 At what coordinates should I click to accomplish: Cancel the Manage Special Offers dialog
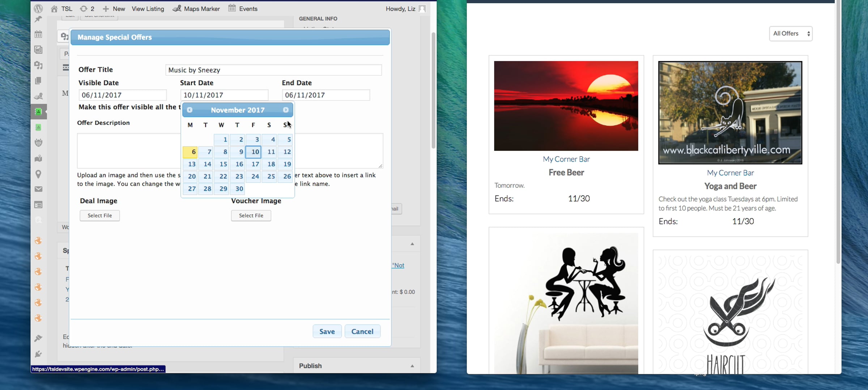pyautogui.click(x=362, y=331)
